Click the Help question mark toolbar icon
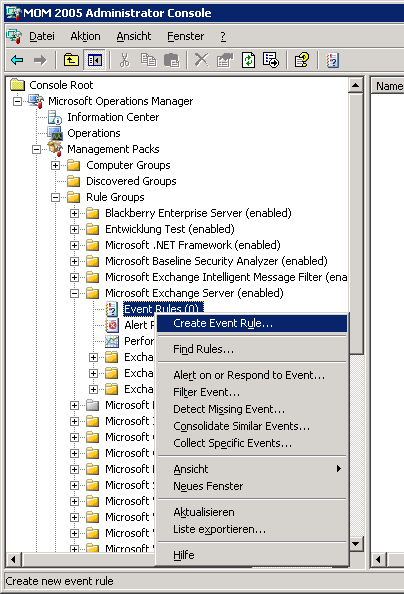The width and height of the screenshot is (404, 594). coord(302,60)
